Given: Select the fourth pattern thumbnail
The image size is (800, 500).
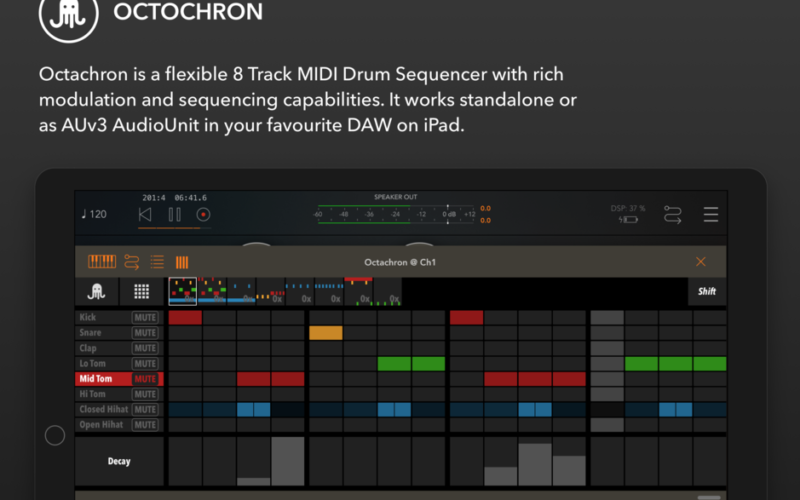Looking at the screenshot, I should click(x=270, y=291).
